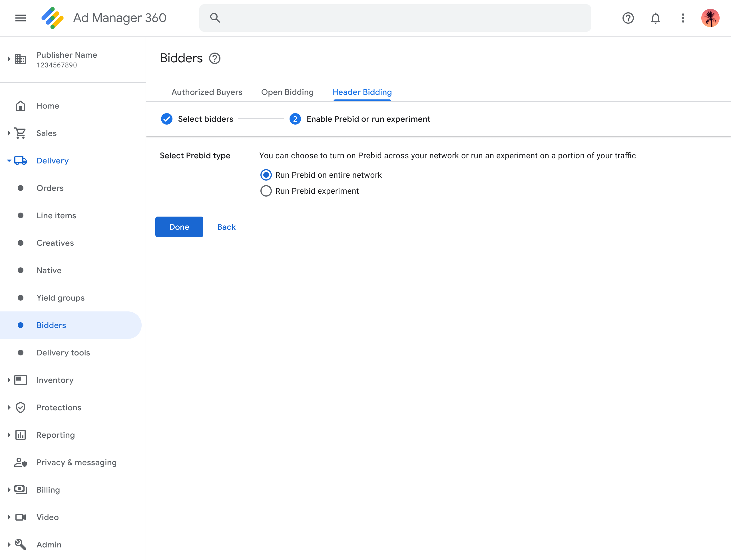Select Run Prebid on entire network

(266, 175)
